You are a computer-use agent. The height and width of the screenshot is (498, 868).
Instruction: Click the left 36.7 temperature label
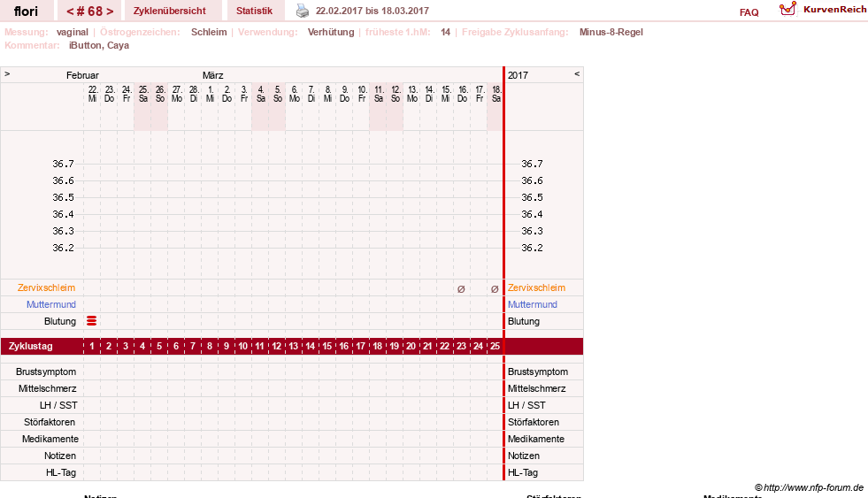pyautogui.click(x=63, y=164)
